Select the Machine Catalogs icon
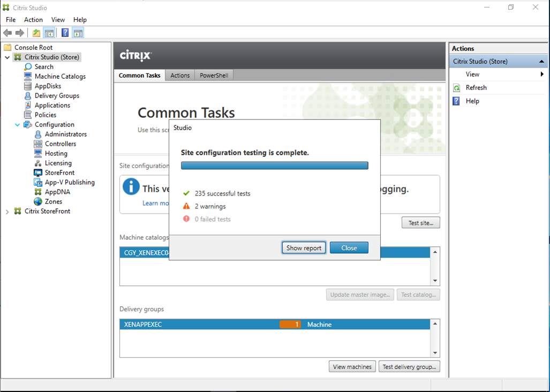The height and width of the screenshot is (392, 550). (x=28, y=76)
